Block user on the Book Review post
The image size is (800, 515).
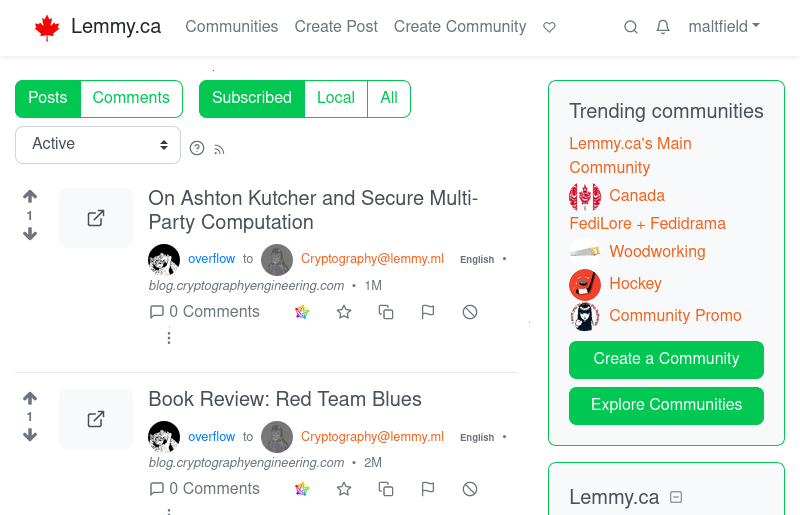(x=470, y=489)
